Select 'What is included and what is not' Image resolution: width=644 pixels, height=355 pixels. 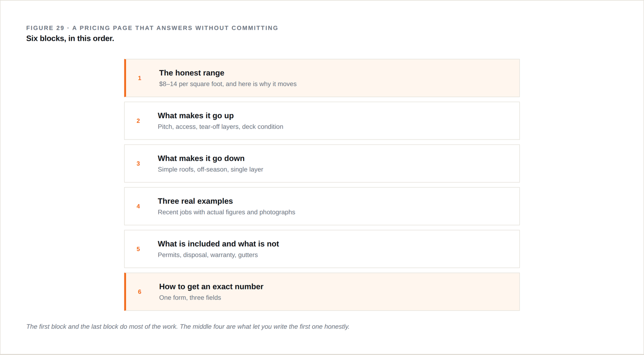pyautogui.click(x=218, y=244)
